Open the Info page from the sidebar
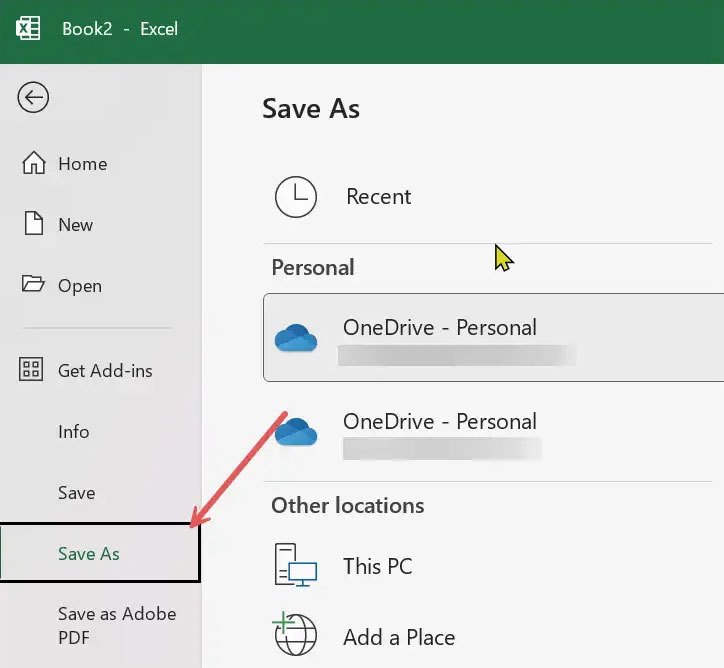 point(74,432)
